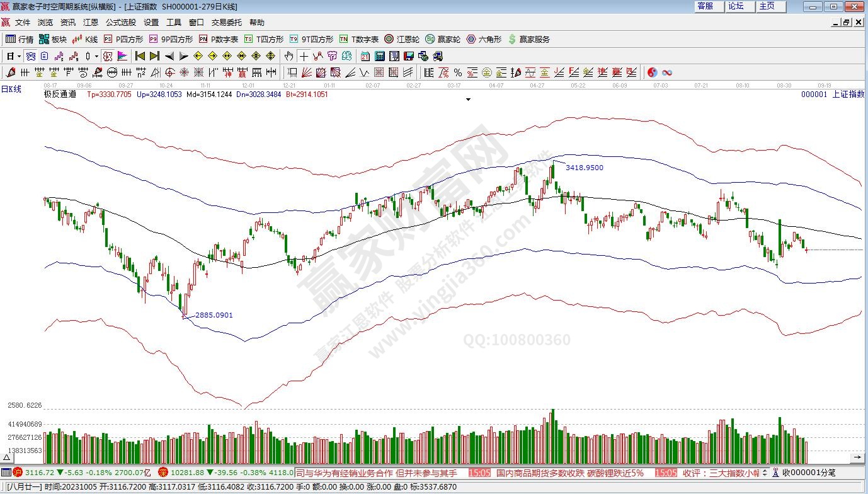Toggle the 极反通道 indicator button

(60, 95)
